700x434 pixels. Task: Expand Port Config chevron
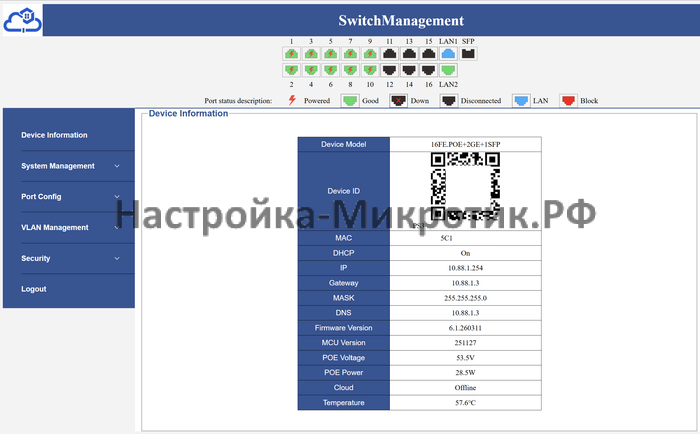(117, 197)
